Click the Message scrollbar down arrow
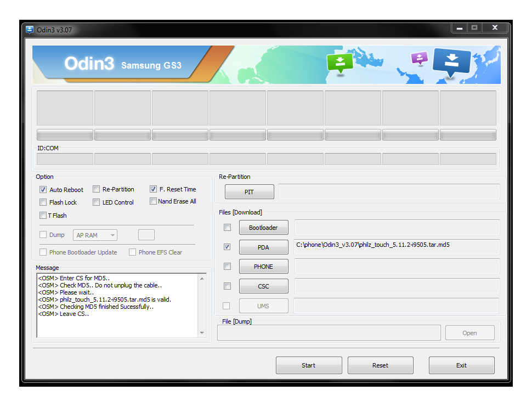 [202, 332]
